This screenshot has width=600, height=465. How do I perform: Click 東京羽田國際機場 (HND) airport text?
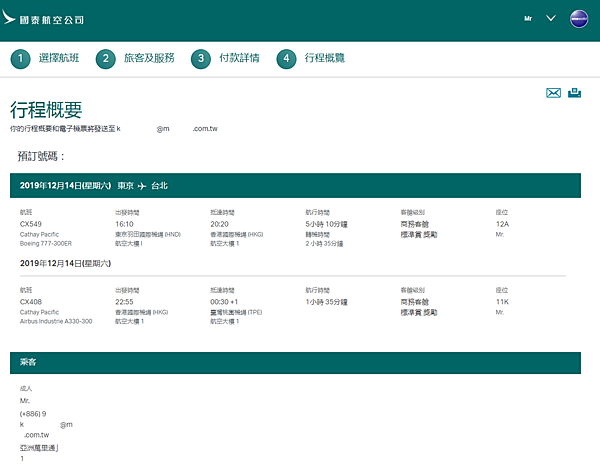148,234
